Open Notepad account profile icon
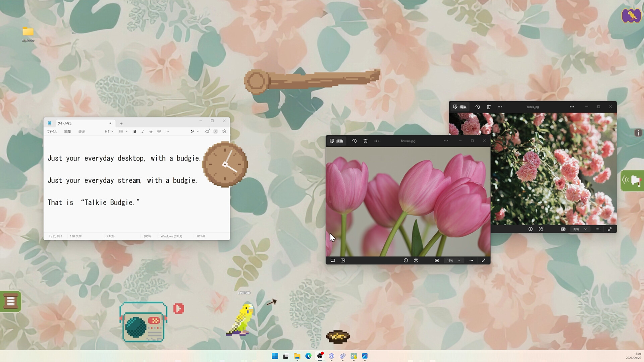Image resolution: width=644 pixels, height=362 pixels. point(216,131)
